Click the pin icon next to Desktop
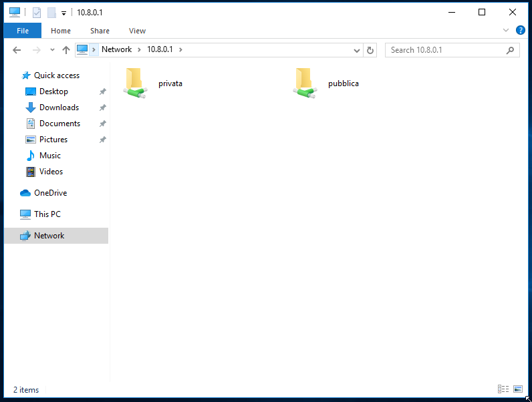The height and width of the screenshot is (402, 532). (x=102, y=91)
